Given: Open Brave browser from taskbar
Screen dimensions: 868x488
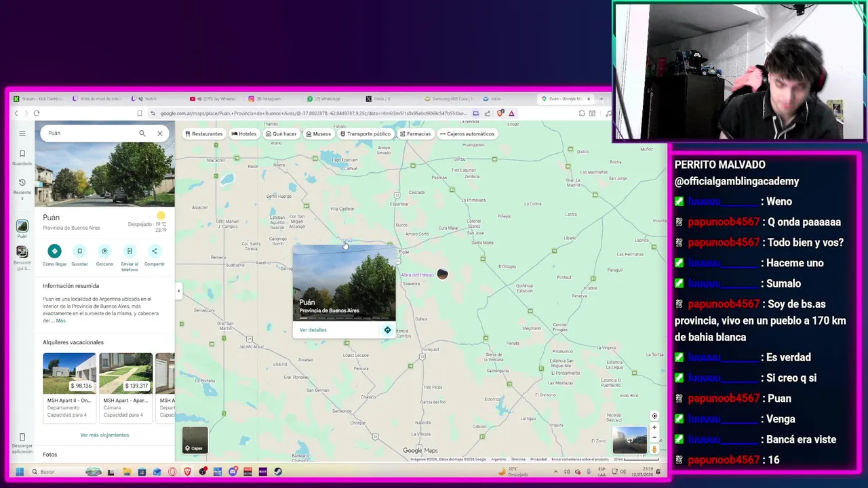Looking at the screenshot, I should (x=188, y=472).
